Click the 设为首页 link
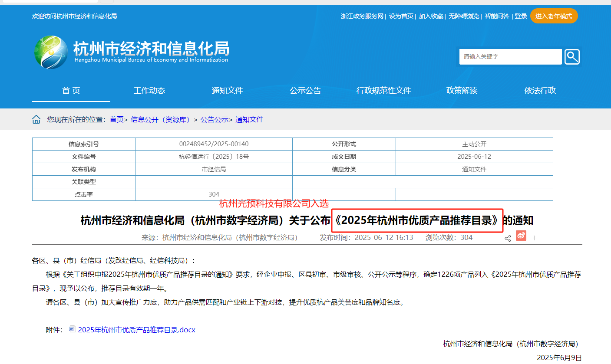611x364 pixels. click(401, 16)
